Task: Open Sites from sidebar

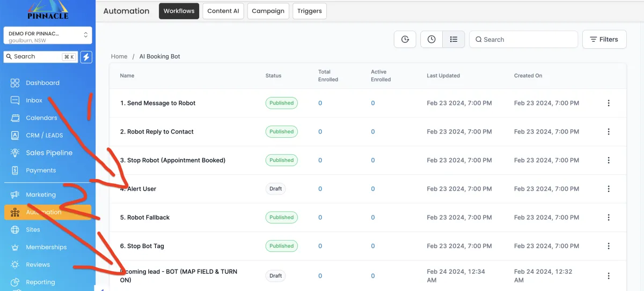Action: [x=33, y=229]
